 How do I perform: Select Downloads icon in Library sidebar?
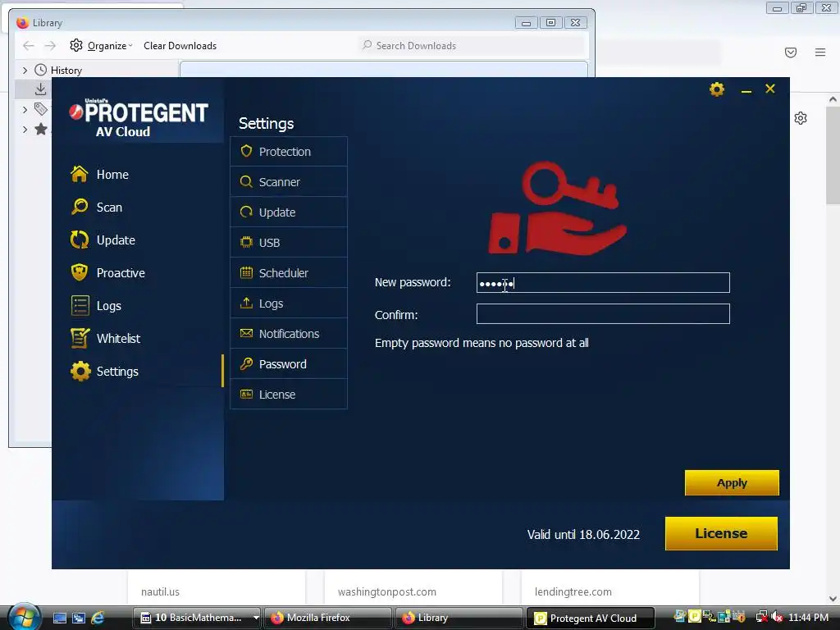coord(40,89)
